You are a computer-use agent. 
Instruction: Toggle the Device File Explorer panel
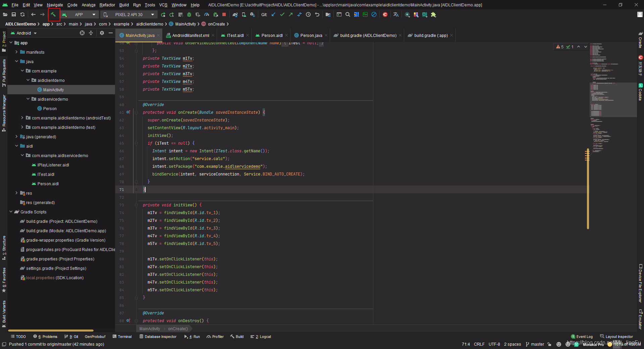pyautogui.click(x=640, y=283)
